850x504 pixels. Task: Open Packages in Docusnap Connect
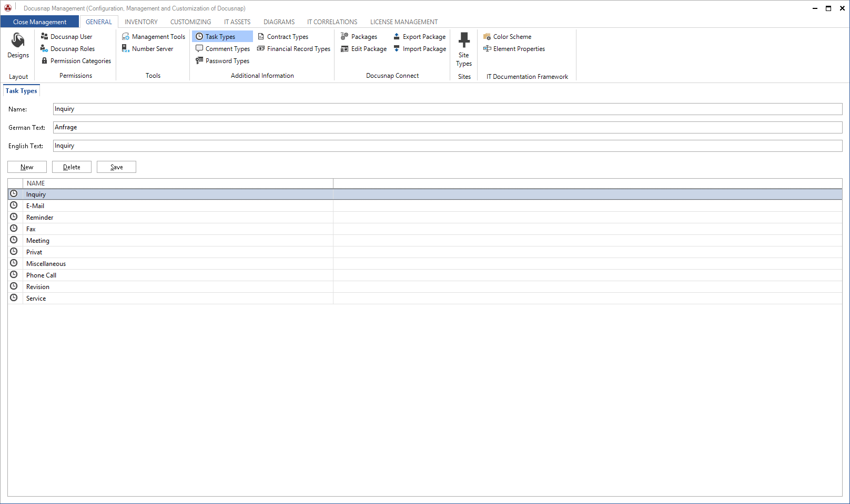tap(359, 37)
